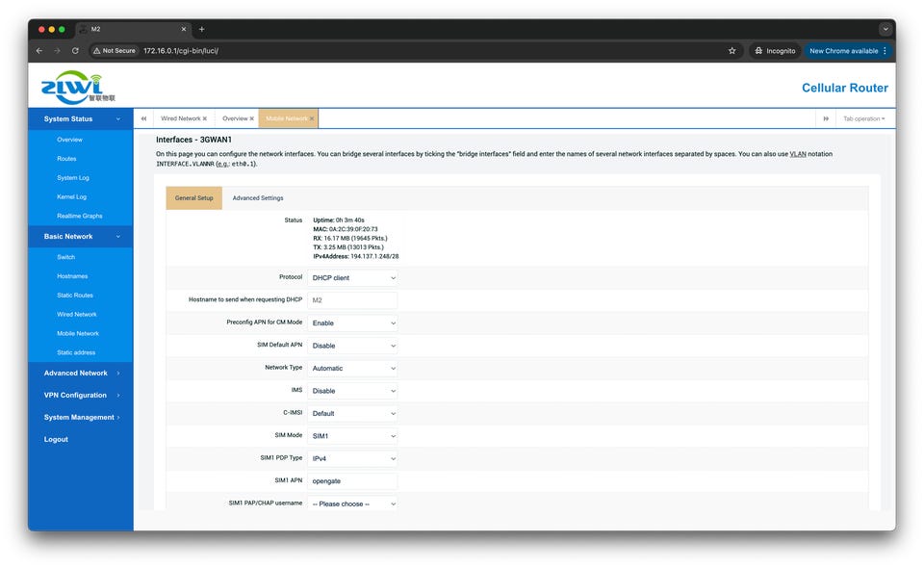Click the browser back arrow

pyautogui.click(x=39, y=51)
